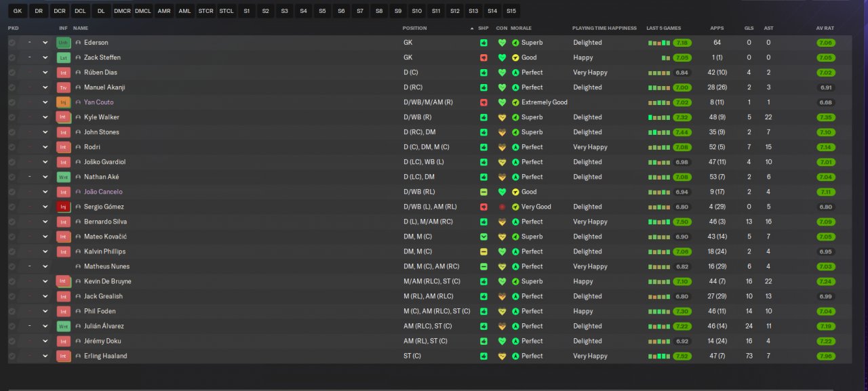868x391 pixels.
Task: Sort by the GLS column header
Action: pyautogui.click(x=749, y=28)
